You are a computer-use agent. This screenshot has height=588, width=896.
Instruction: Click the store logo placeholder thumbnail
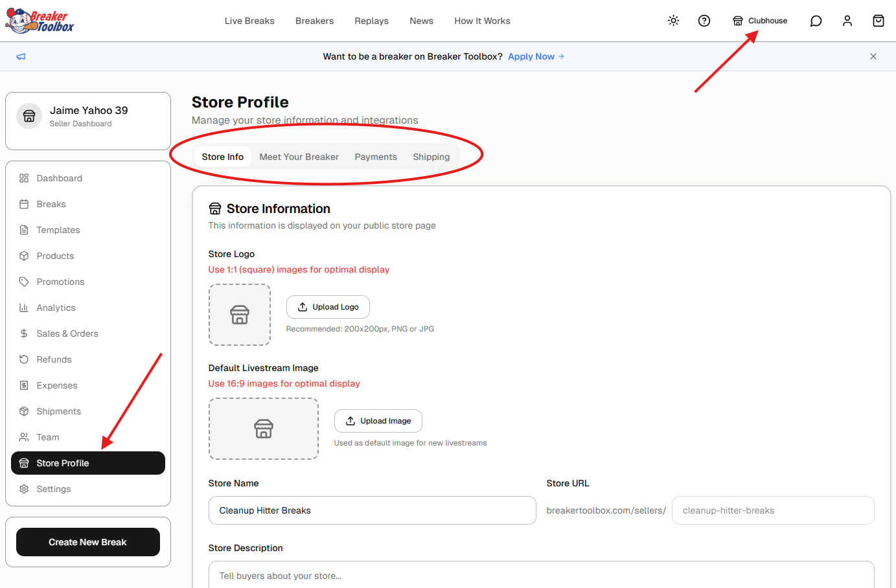[x=240, y=315]
